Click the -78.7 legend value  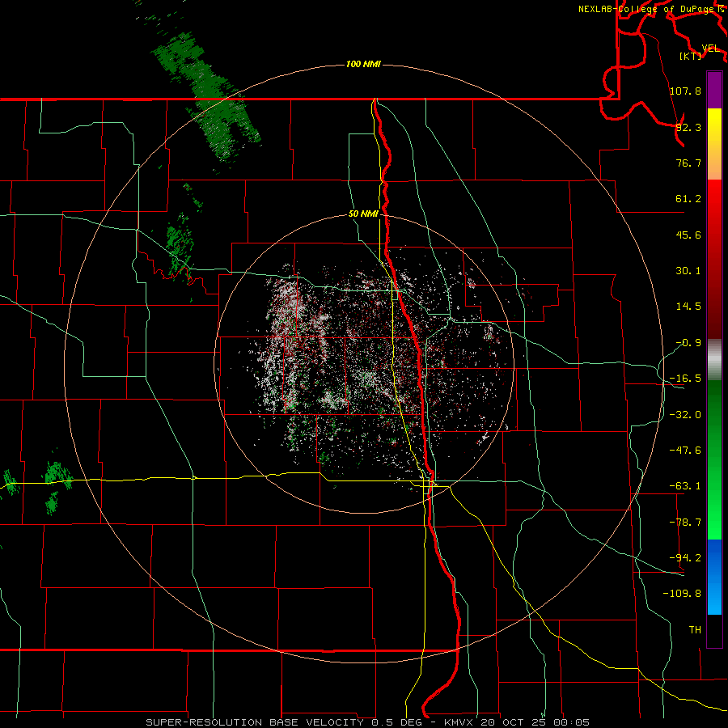point(685,523)
